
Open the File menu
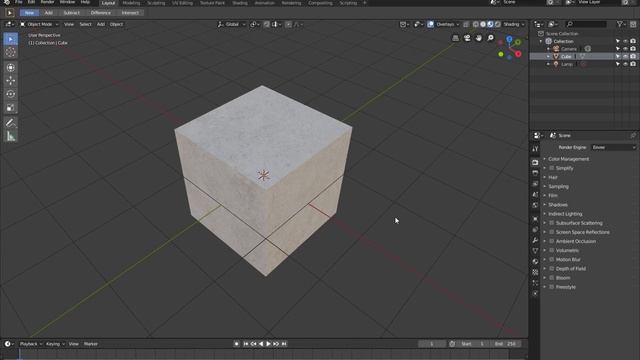click(x=18, y=2)
